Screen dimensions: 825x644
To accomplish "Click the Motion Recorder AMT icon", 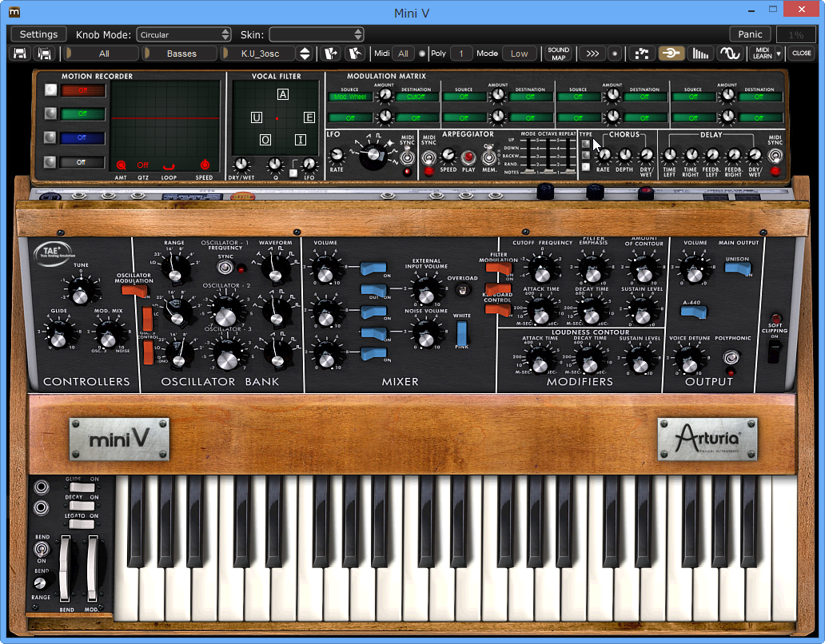I will [x=121, y=165].
